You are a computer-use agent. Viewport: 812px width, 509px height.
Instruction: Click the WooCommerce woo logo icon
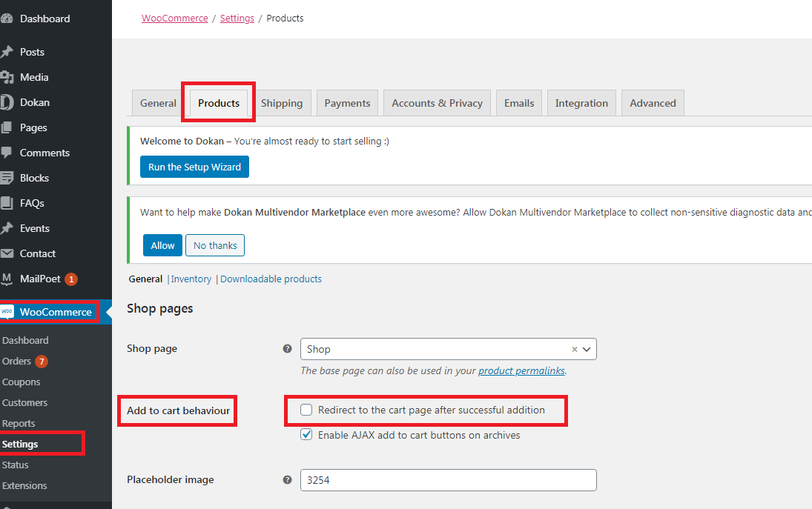[x=7, y=312]
